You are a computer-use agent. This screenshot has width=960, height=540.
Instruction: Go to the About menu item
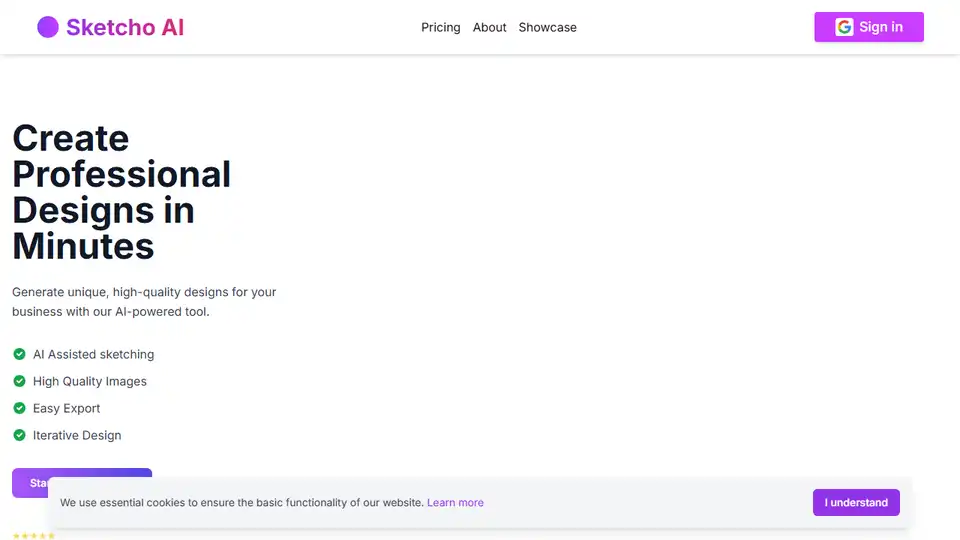pyautogui.click(x=489, y=27)
